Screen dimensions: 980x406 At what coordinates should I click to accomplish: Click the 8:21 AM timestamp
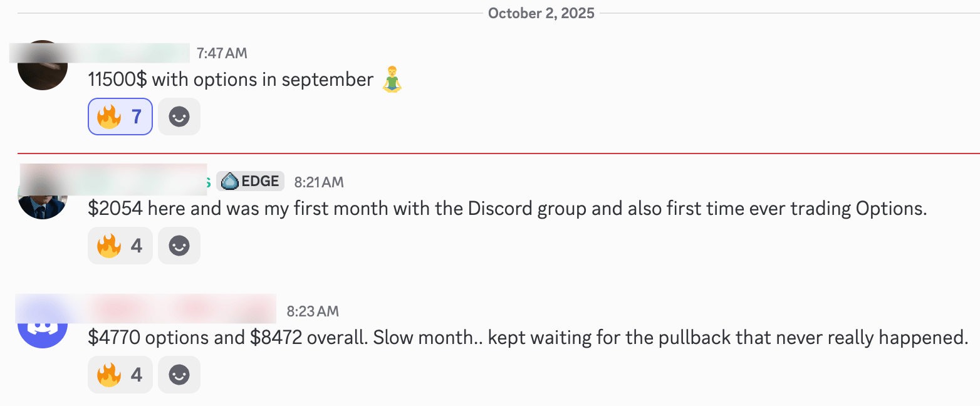pos(319,182)
